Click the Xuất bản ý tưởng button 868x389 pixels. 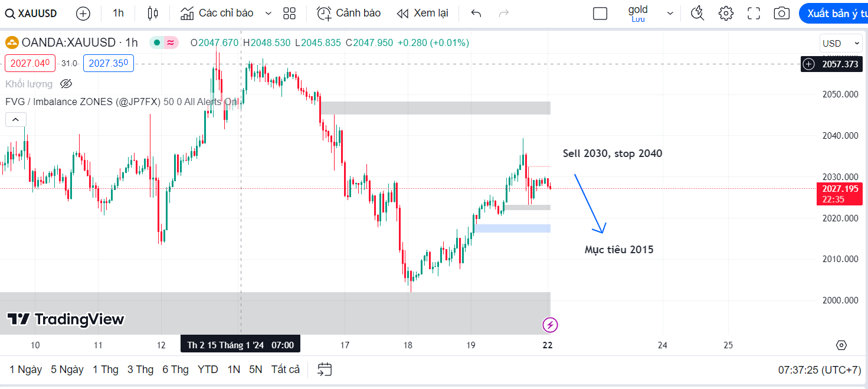click(833, 13)
